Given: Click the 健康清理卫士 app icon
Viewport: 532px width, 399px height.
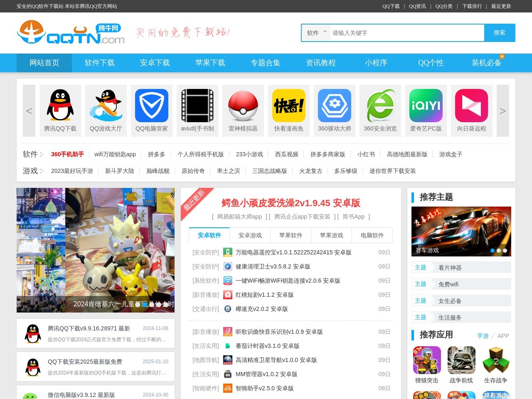Looking at the screenshot, I should click(228, 266).
